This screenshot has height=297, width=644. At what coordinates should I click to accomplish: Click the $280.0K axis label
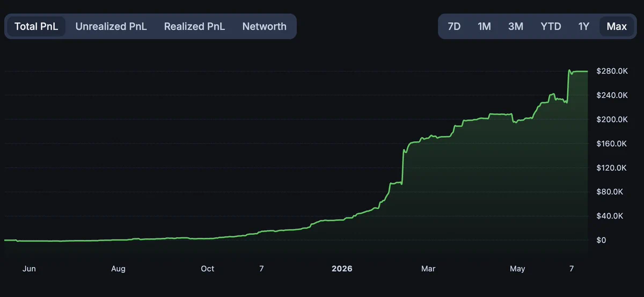coord(612,71)
